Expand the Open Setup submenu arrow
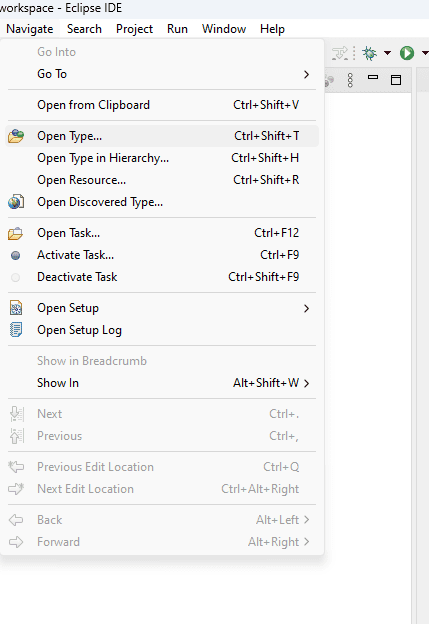Screen dimensions: 429x624 tap(306, 308)
